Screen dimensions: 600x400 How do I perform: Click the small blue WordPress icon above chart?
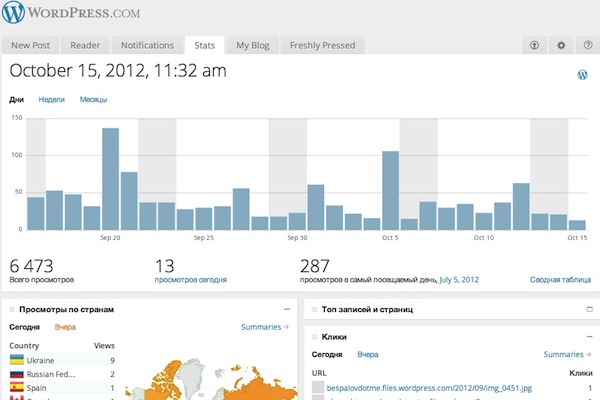(x=583, y=75)
